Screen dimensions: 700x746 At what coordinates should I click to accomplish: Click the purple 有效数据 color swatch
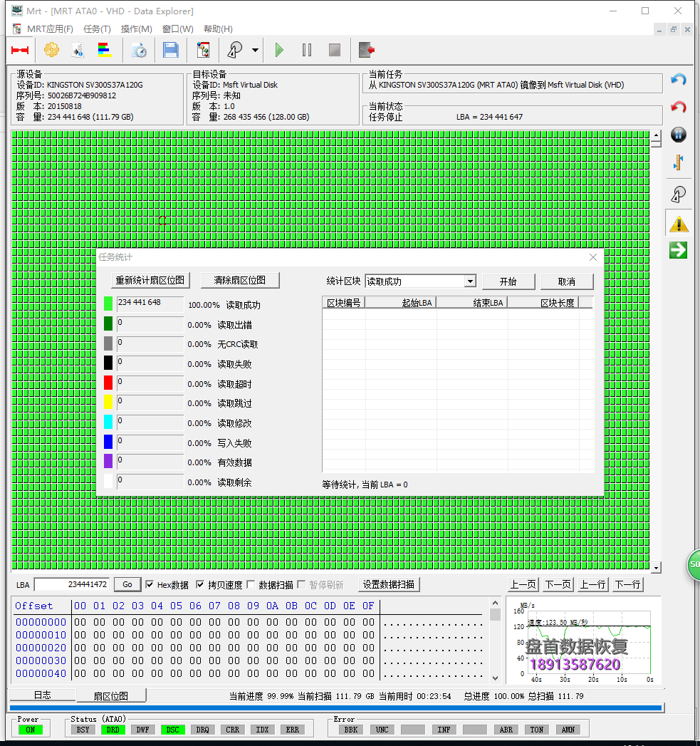click(108, 461)
